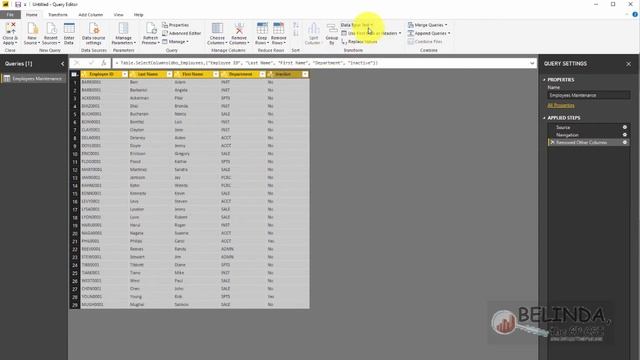
Task: Click the table icon at the grid corner
Action: [x=74, y=74]
